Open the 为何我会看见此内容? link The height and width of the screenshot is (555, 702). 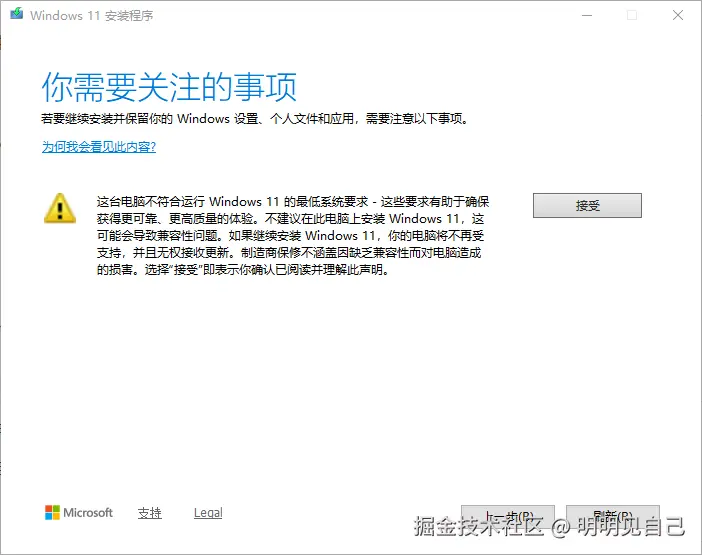[98, 147]
